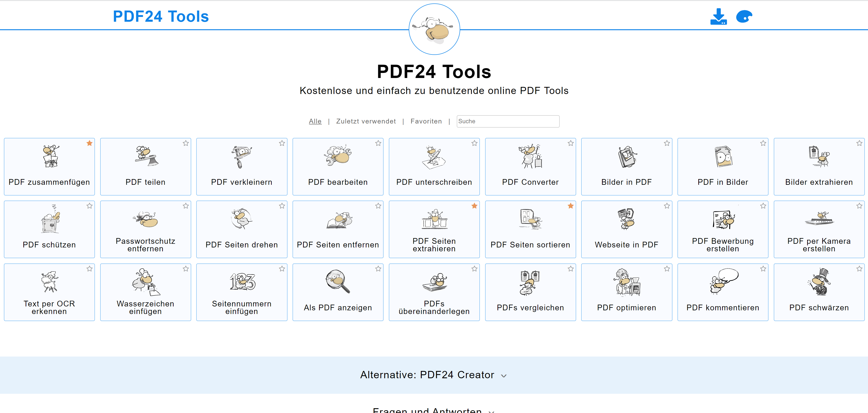Toggle the favorite star on PDF teilen
The height and width of the screenshot is (413, 868).
[186, 143]
